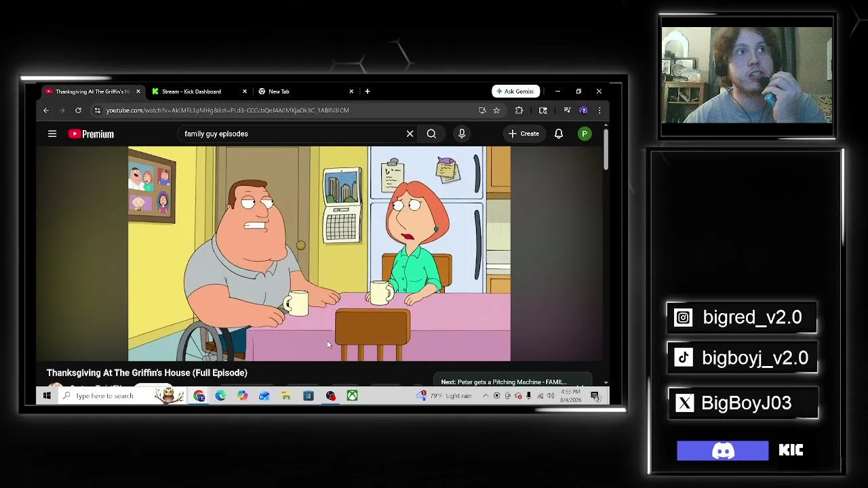Open a new Chrome tab with plus button
The height and width of the screenshot is (488, 868).
(368, 91)
